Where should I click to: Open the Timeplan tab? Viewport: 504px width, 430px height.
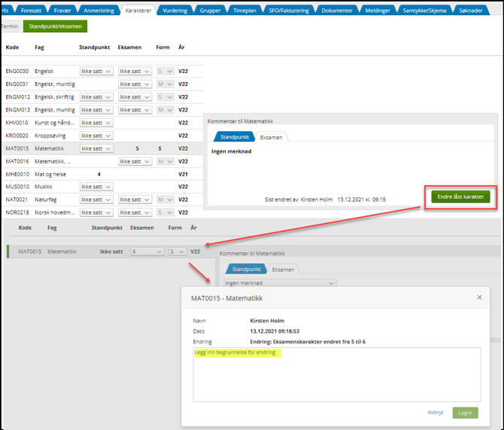pos(244,11)
